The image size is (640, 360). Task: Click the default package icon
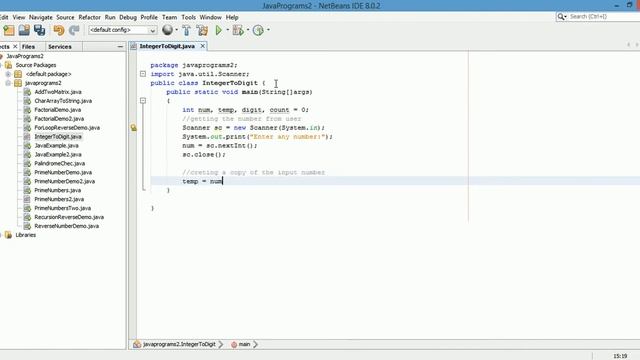18,74
